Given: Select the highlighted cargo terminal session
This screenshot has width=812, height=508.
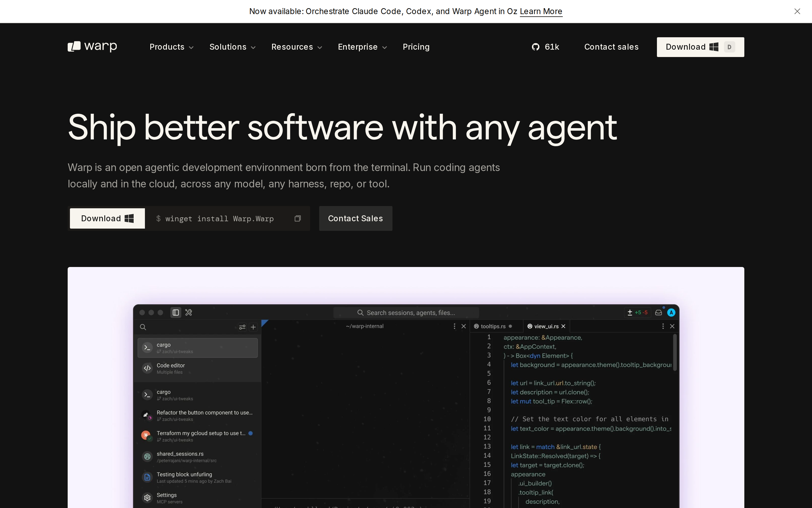Looking at the screenshot, I should (x=198, y=348).
